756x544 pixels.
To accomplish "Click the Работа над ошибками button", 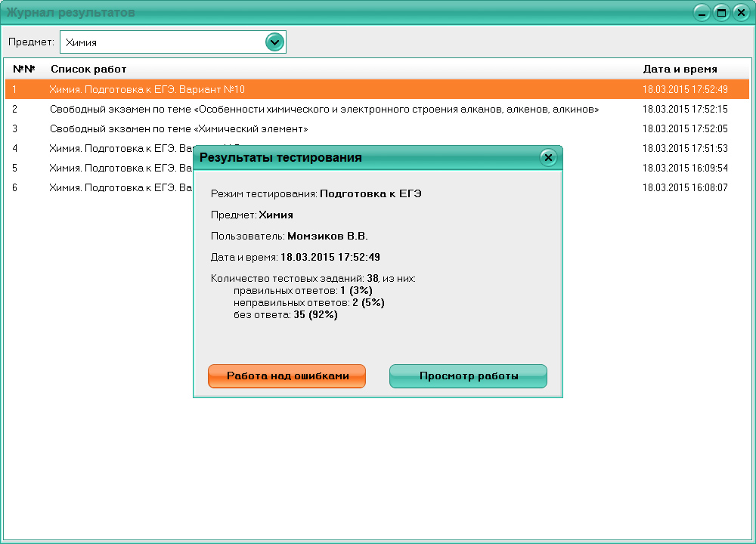I will point(287,376).
